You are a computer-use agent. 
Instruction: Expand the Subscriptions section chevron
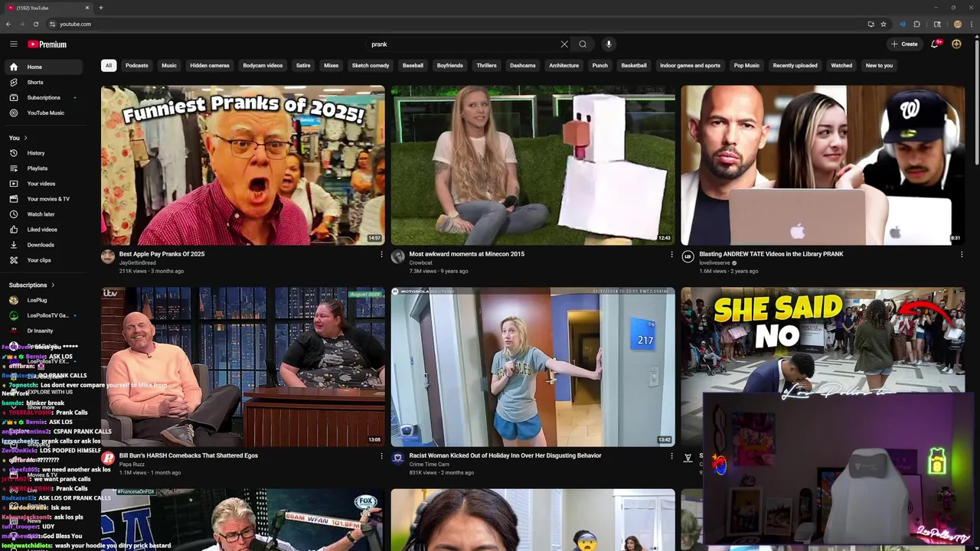pos(53,285)
